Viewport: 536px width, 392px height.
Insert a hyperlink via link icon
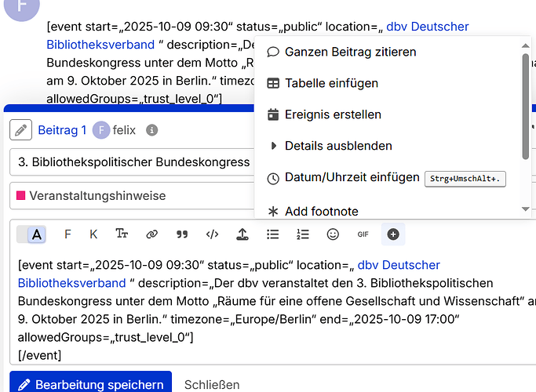click(x=151, y=234)
